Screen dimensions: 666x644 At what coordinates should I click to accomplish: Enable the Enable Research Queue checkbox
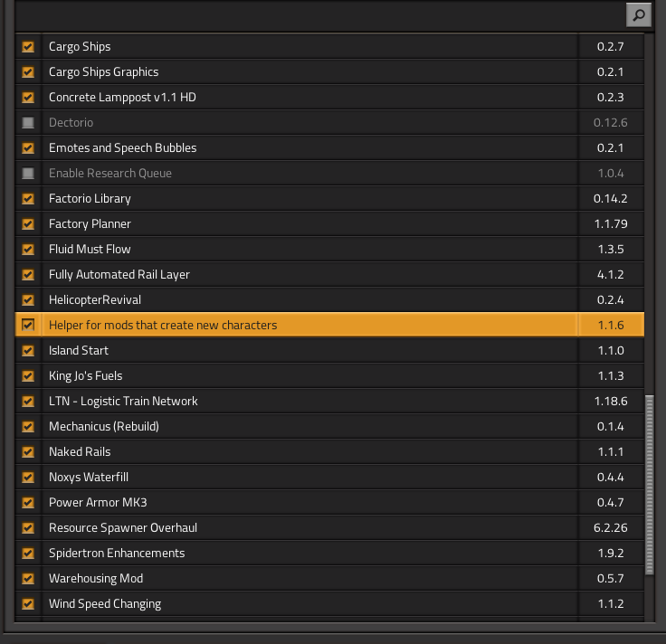(28, 173)
